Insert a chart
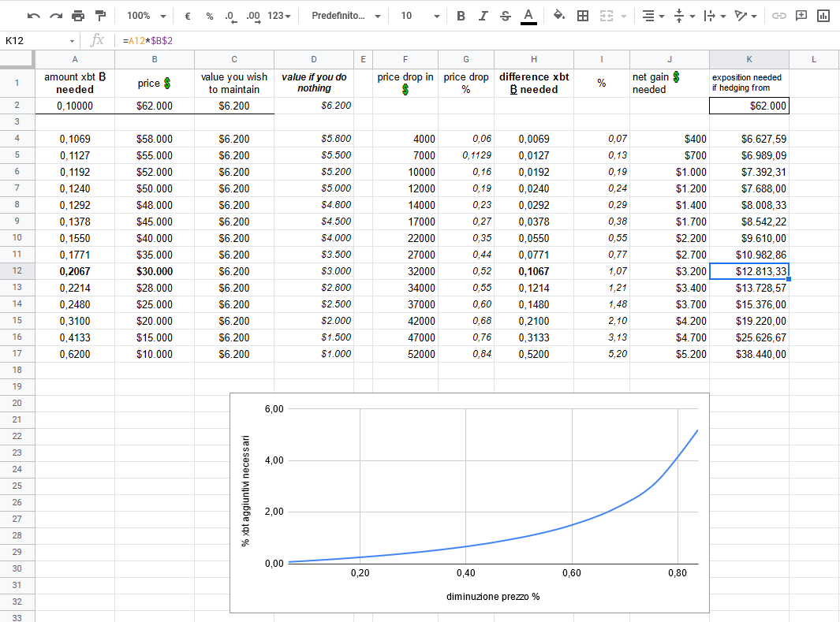The height and width of the screenshot is (622, 840). point(823,16)
